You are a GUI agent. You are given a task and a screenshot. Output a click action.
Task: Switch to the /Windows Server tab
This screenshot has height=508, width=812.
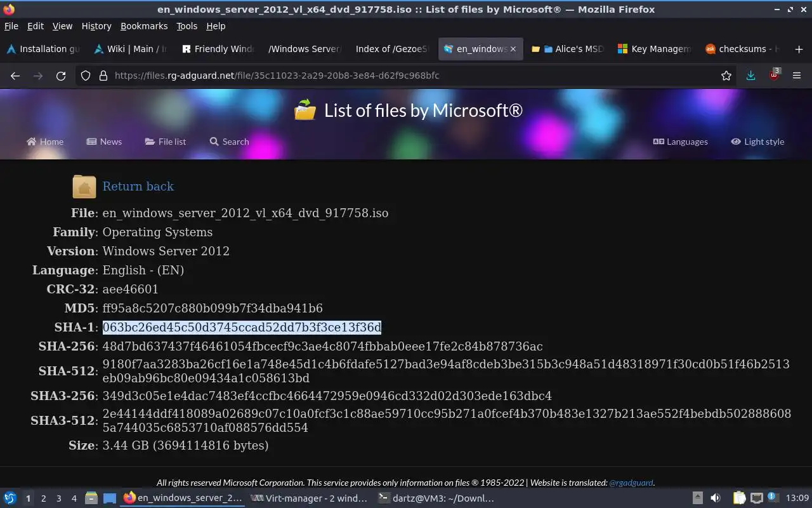(x=305, y=49)
